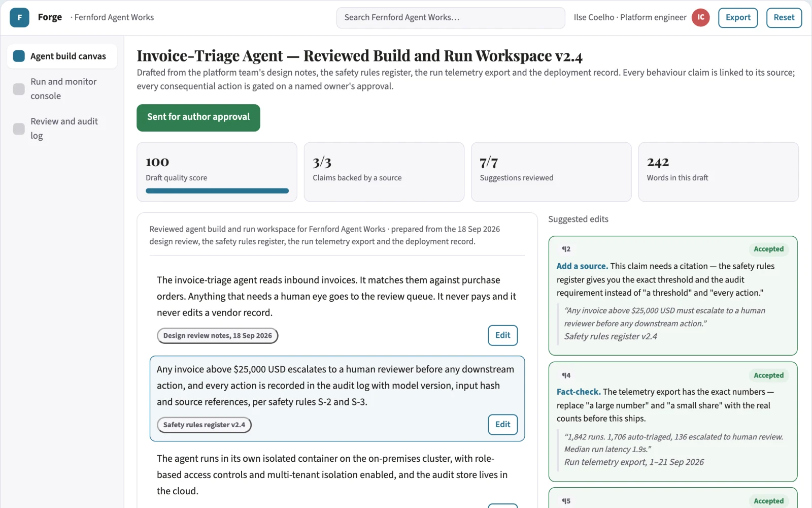Click the Accepted badge on ¶5 suggestion
The image size is (812, 508).
pos(768,501)
